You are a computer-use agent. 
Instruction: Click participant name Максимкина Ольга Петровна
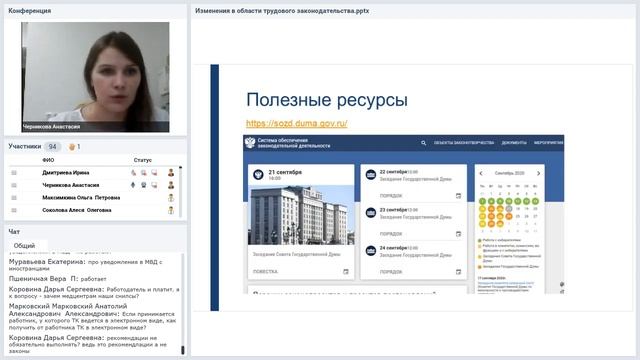(x=81, y=198)
